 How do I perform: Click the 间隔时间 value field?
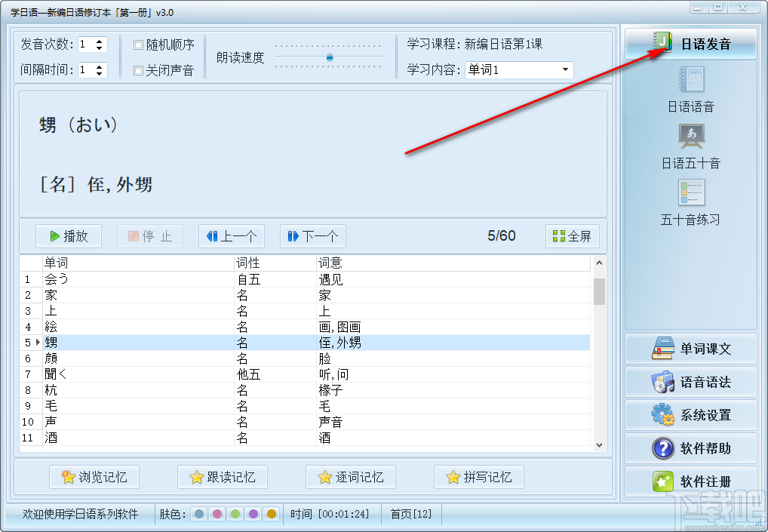click(x=86, y=70)
